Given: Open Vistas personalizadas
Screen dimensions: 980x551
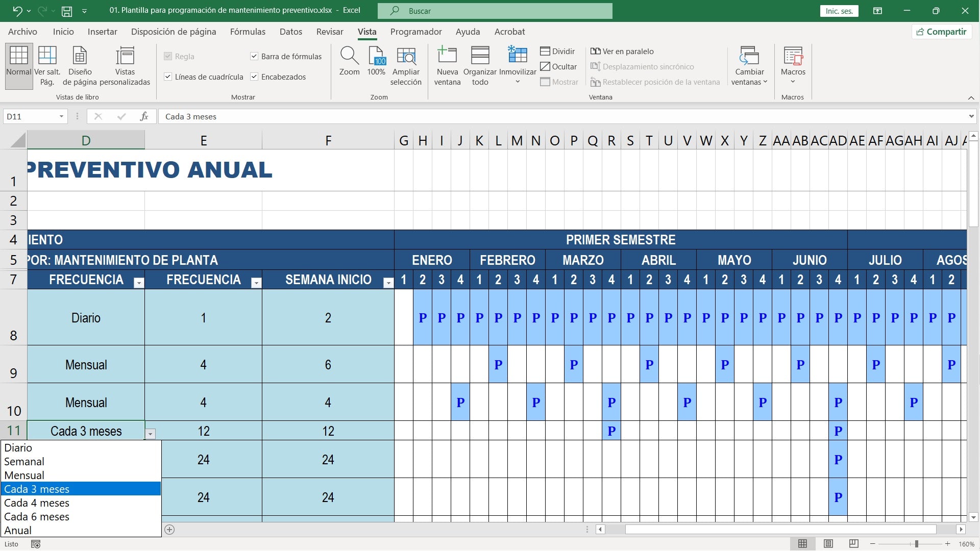Looking at the screenshot, I should [125, 65].
